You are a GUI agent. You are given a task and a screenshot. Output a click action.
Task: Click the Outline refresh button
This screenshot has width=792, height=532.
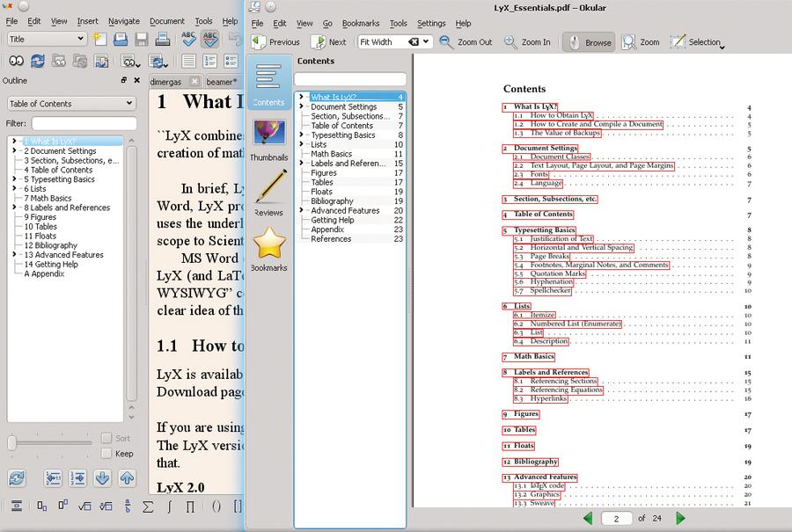(17, 477)
